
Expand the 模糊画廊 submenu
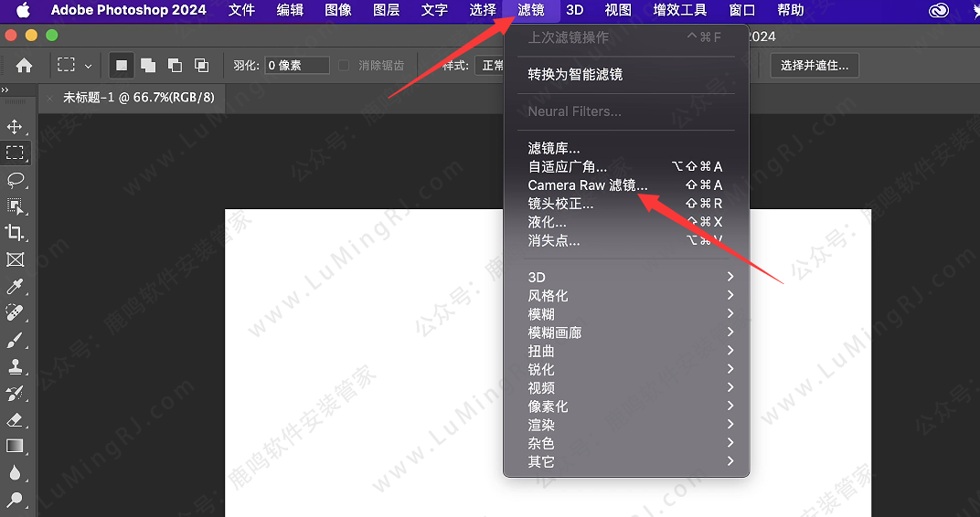[626, 332]
